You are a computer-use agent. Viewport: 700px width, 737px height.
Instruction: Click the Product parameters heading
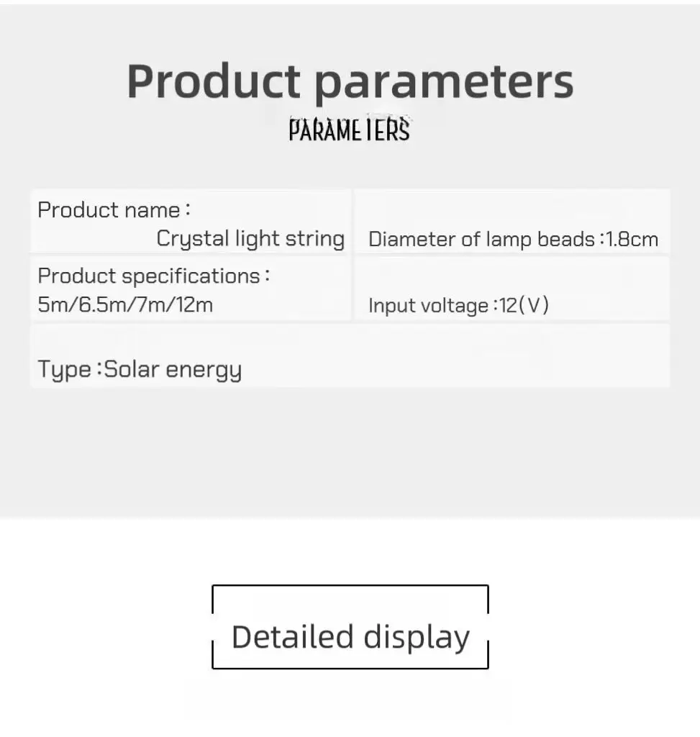click(350, 83)
